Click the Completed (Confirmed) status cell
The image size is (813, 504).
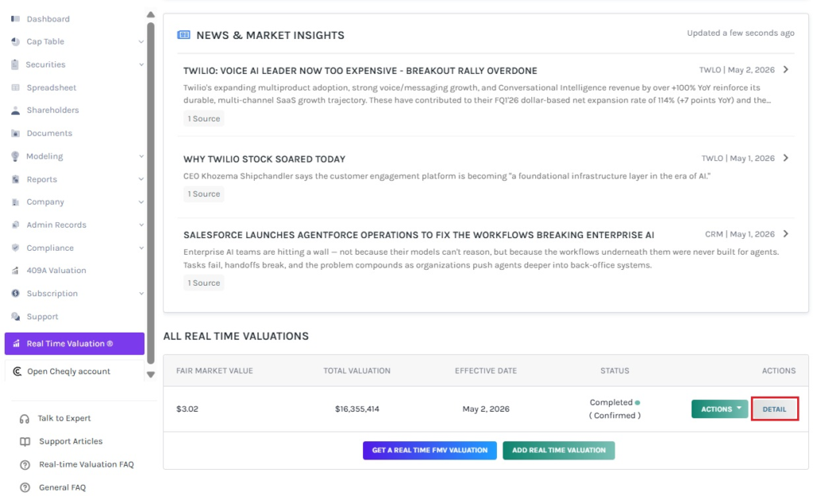615,409
